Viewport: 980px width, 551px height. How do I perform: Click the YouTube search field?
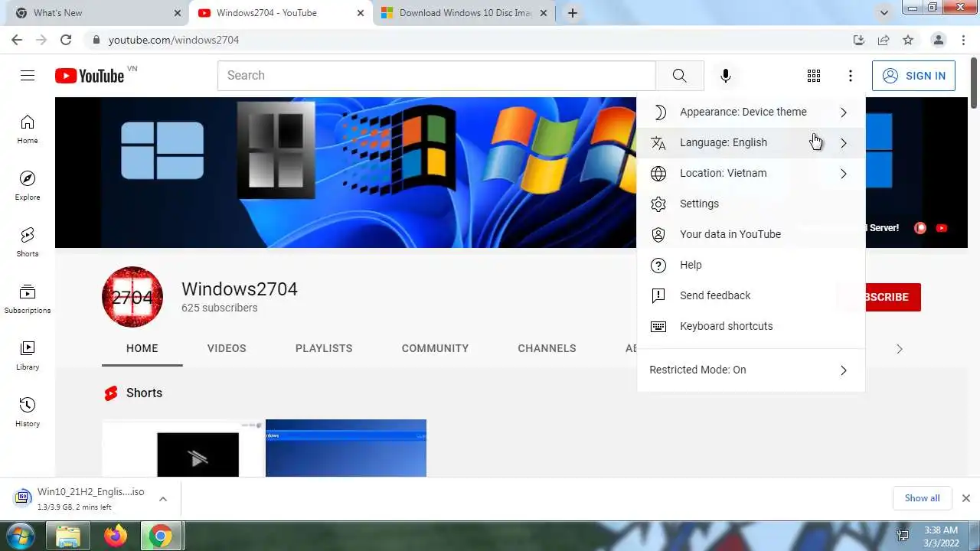[436, 75]
